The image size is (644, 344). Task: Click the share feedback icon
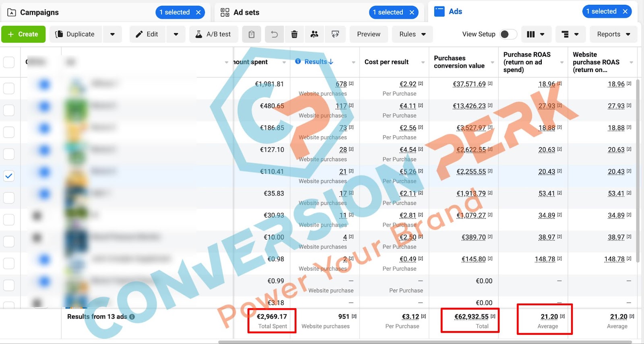(x=335, y=34)
